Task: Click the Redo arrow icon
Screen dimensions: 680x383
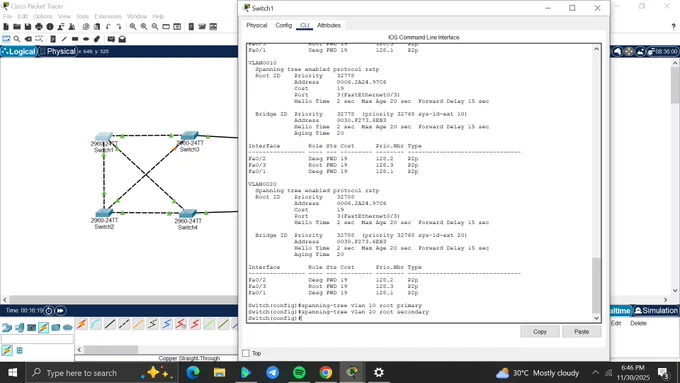Action: click(x=119, y=27)
